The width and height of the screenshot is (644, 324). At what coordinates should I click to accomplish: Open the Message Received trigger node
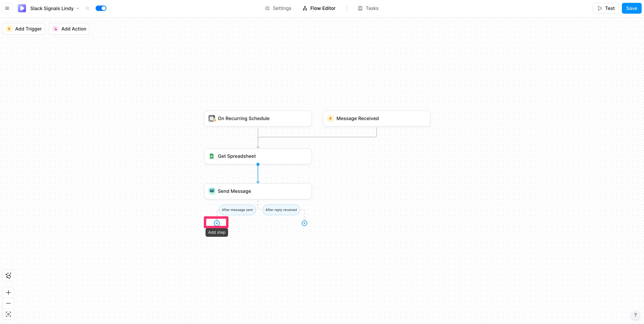coord(376,118)
